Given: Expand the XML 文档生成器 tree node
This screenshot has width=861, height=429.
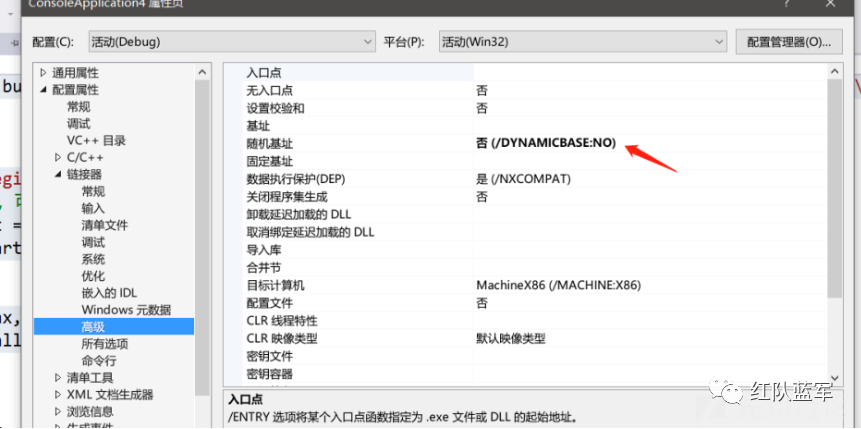Looking at the screenshot, I should click(x=58, y=395).
